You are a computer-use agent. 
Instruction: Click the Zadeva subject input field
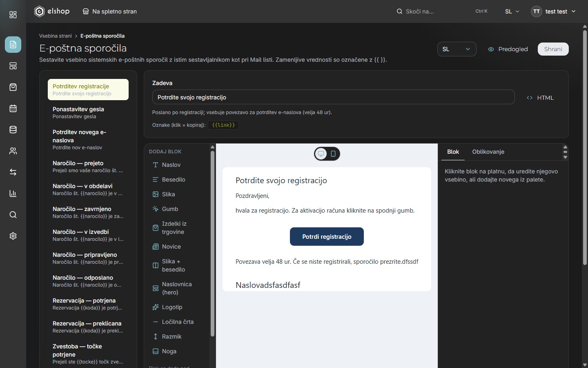tap(333, 97)
